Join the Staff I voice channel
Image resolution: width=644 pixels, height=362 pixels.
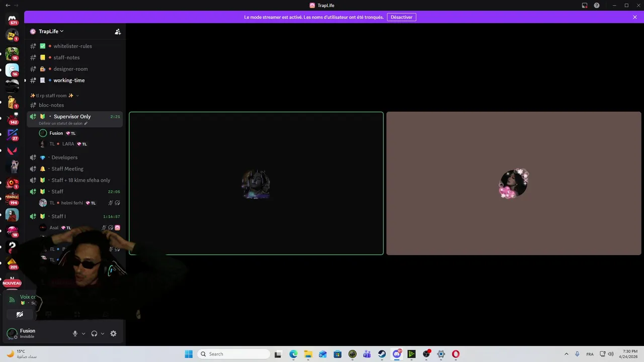click(x=74, y=216)
